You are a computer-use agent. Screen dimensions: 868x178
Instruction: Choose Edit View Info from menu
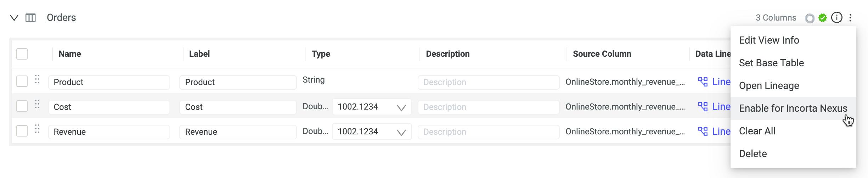tap(769, 40)
